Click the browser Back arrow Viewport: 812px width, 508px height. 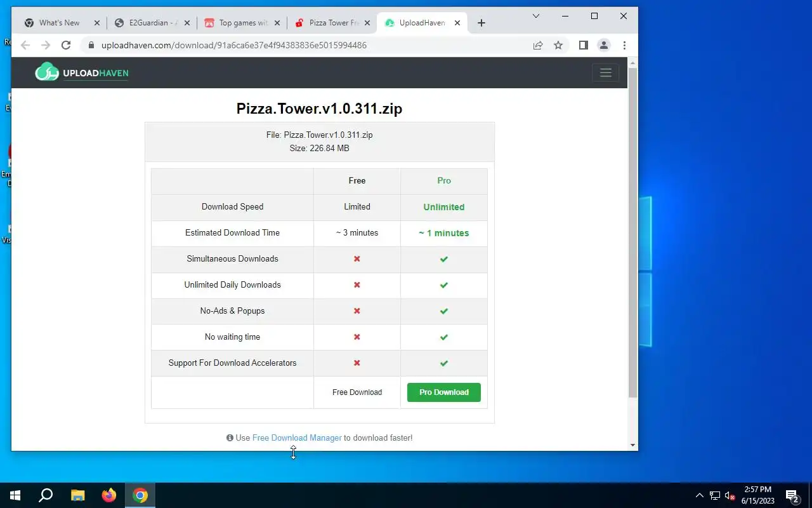25,45
